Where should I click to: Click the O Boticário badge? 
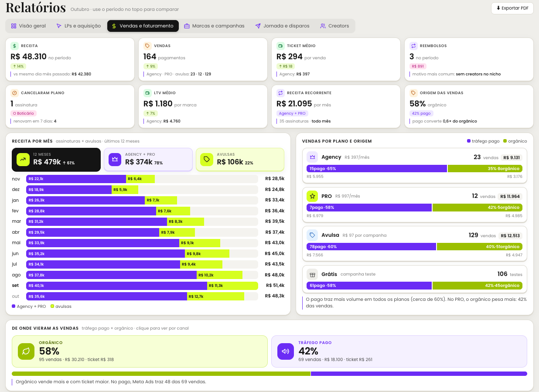click(24, 113)
